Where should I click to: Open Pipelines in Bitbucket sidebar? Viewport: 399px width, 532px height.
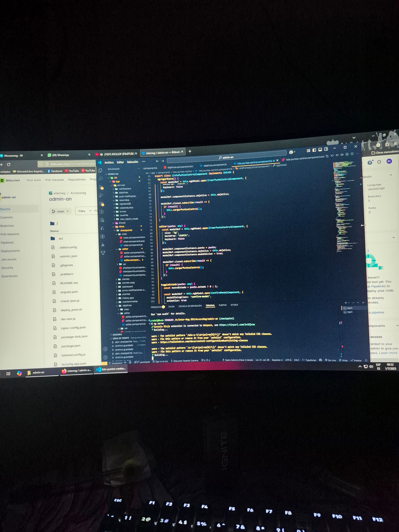[x=7, y=242]
